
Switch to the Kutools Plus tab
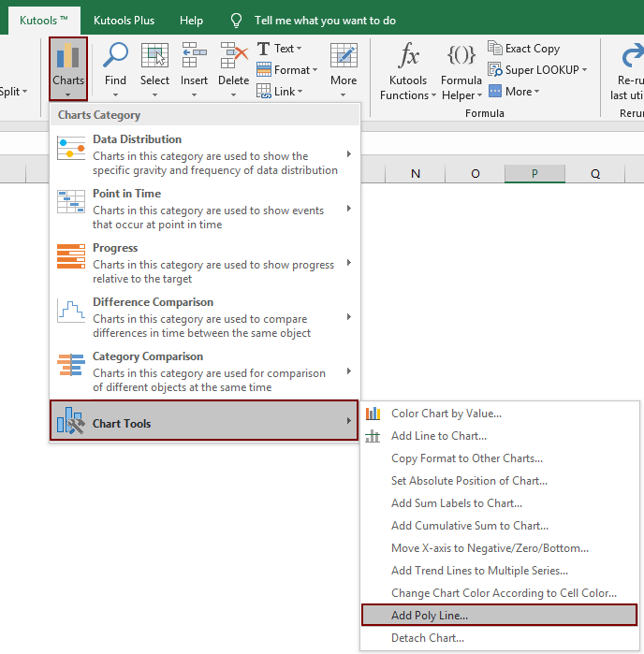click(x=124, y=21)
